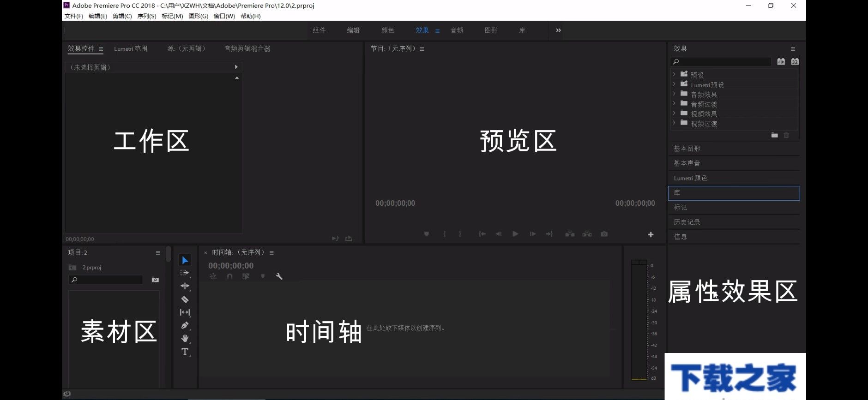Close the 时间轴 panel tab
Viewport: 868px width, 400px height.
[205, 253]
